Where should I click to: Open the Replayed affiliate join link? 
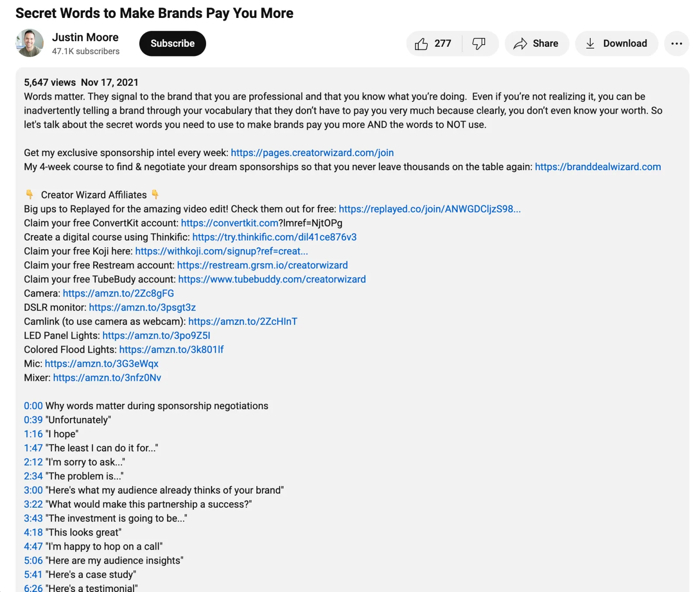pyautogui.click(x=429, y=209)
